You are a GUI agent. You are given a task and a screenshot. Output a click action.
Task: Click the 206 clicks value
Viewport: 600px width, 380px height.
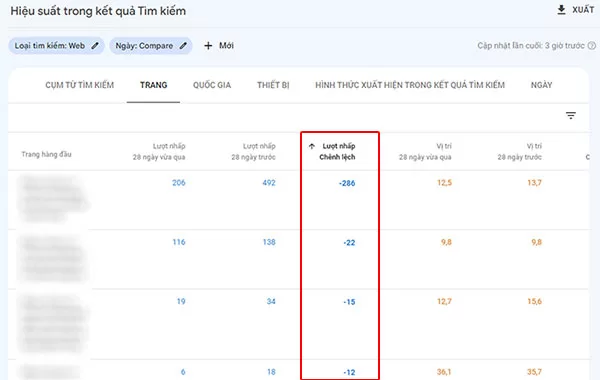tap(179, 183)
